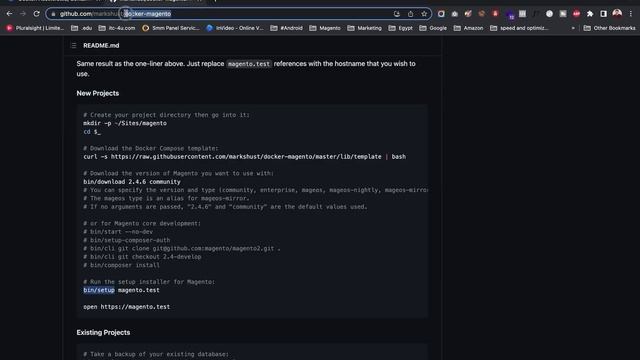Open the speed and optimiz... bookmarks folder
640x360 pixels.
click(x=519, y=28)
